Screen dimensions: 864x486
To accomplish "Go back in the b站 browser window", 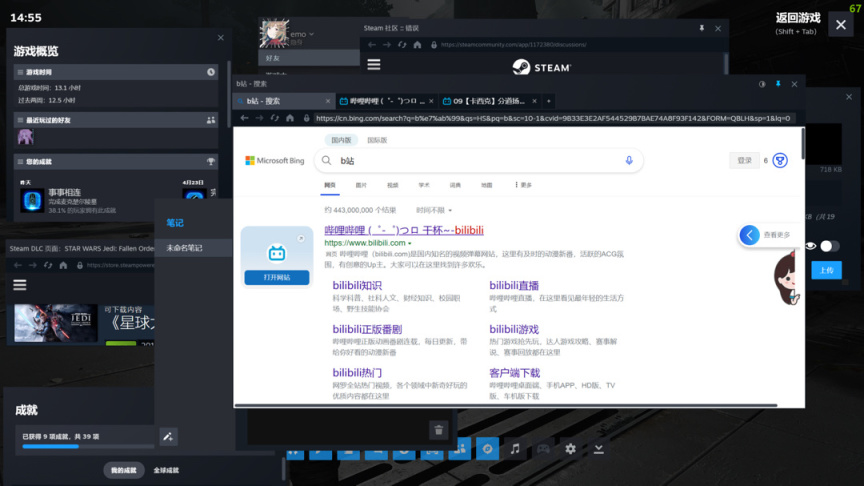I will click(x=244, y=118).
